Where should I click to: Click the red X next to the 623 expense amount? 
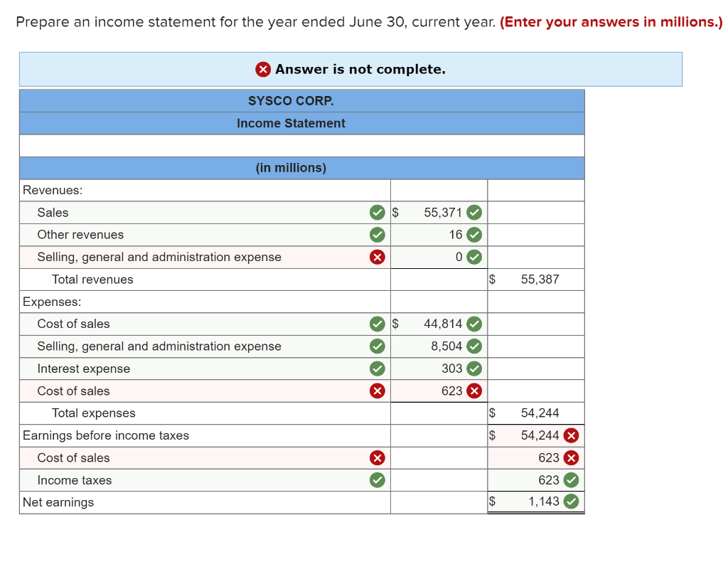tap(474, 391)
